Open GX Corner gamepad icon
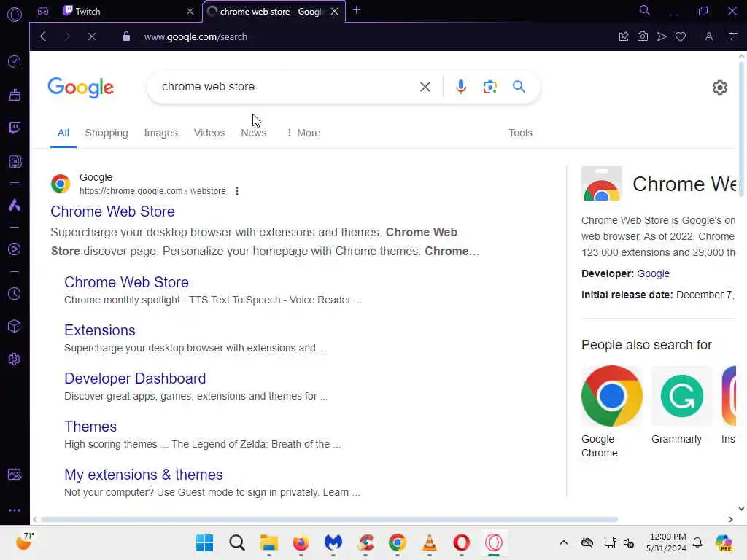This screenshot has width=747, height=560. click(43, 11)
